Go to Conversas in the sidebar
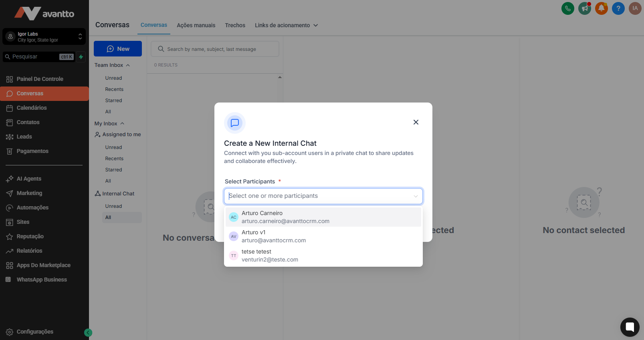 tap(44, 93)
